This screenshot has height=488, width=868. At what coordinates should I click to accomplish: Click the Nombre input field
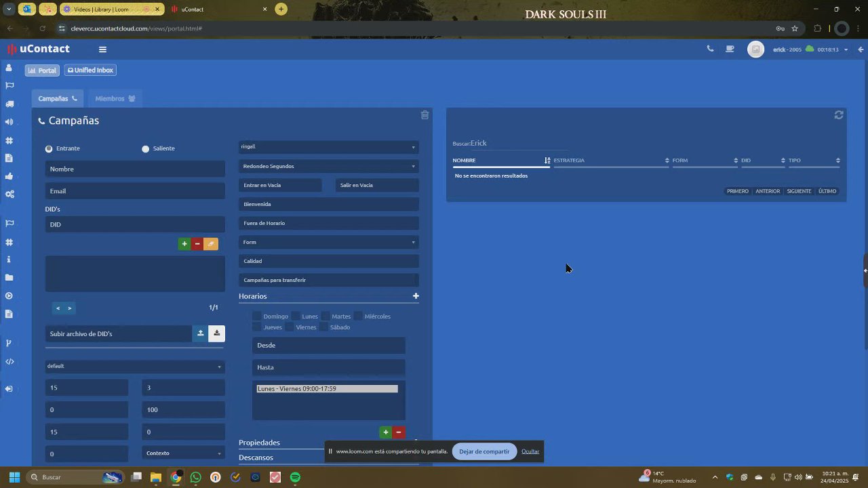tap(135, 169)
